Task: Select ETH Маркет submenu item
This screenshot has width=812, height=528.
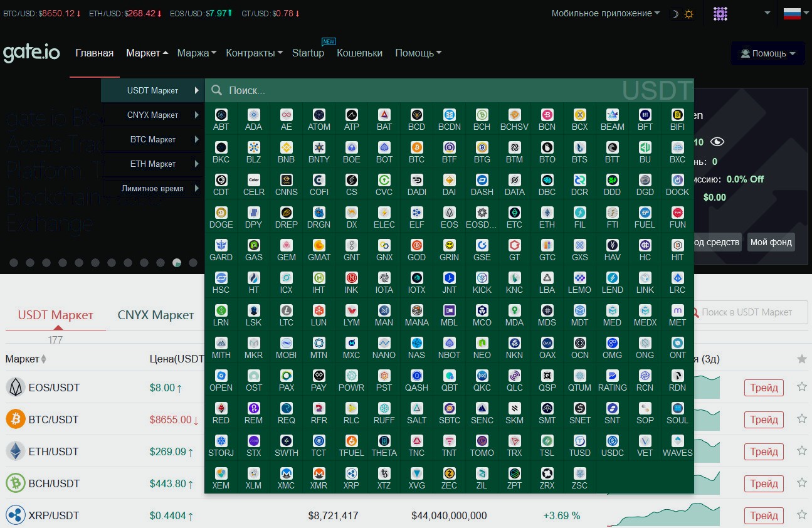Action: click(153, 164)
